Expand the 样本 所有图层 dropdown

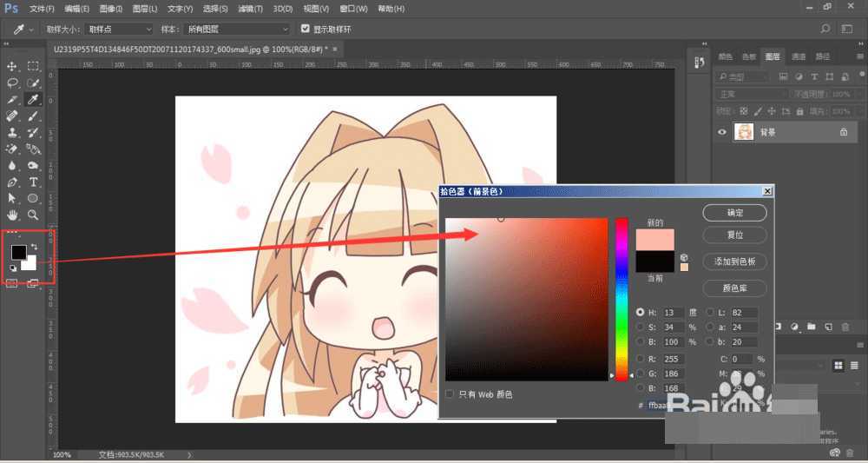point(236,29)
